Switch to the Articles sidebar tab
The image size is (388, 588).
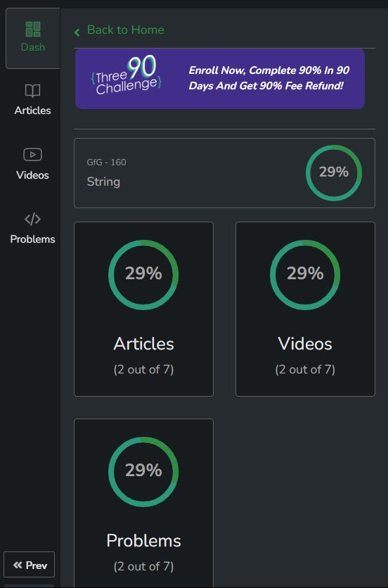pos(32,99)
